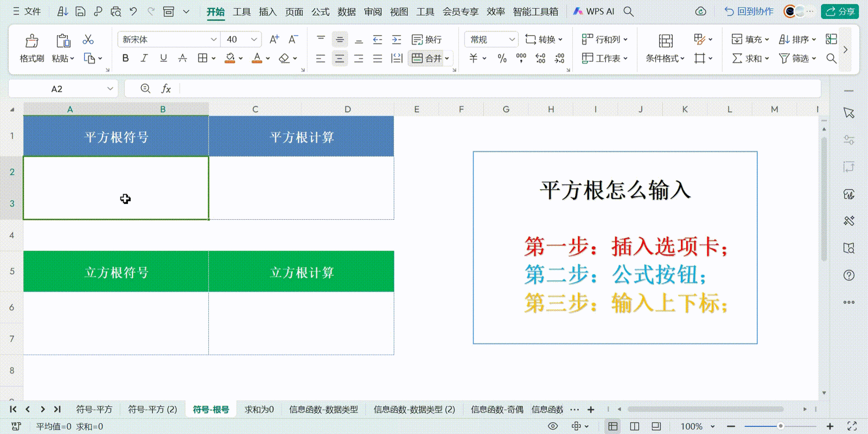Open the zoom percentage dropdown 100%
Viewport: 868px width, 434px height.
point(713,426)
